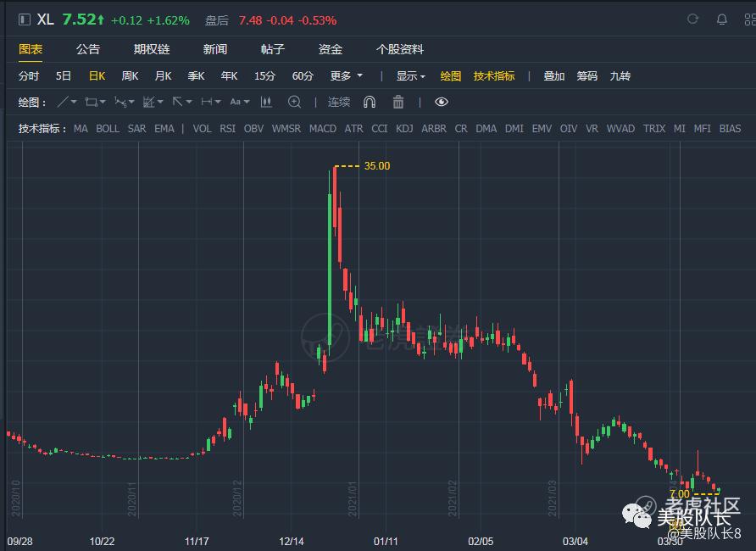Image resolution: width=756 pixels, height=551 pixels.
Task: Expand the Gann tool dropdown arrow
Action: coord(160,103)
